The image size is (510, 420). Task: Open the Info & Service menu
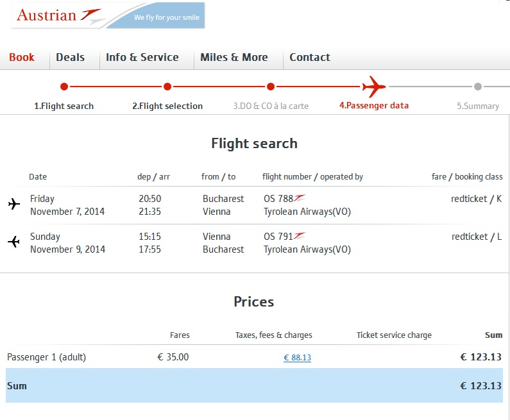[142, 58]
